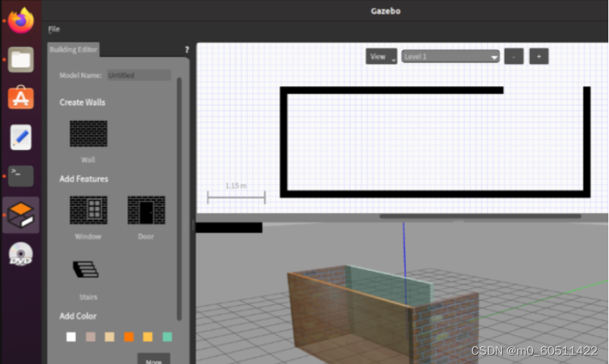The width and height of the screenshot is (609, 364).
Task: Pick the teal green color swatch
Action: [x=167, y=337]
